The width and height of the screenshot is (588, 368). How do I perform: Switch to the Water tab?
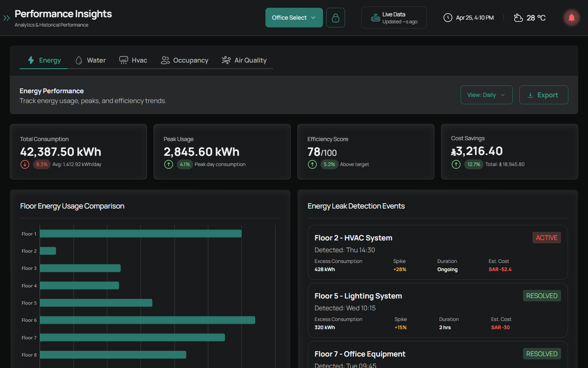click(90, 60)
